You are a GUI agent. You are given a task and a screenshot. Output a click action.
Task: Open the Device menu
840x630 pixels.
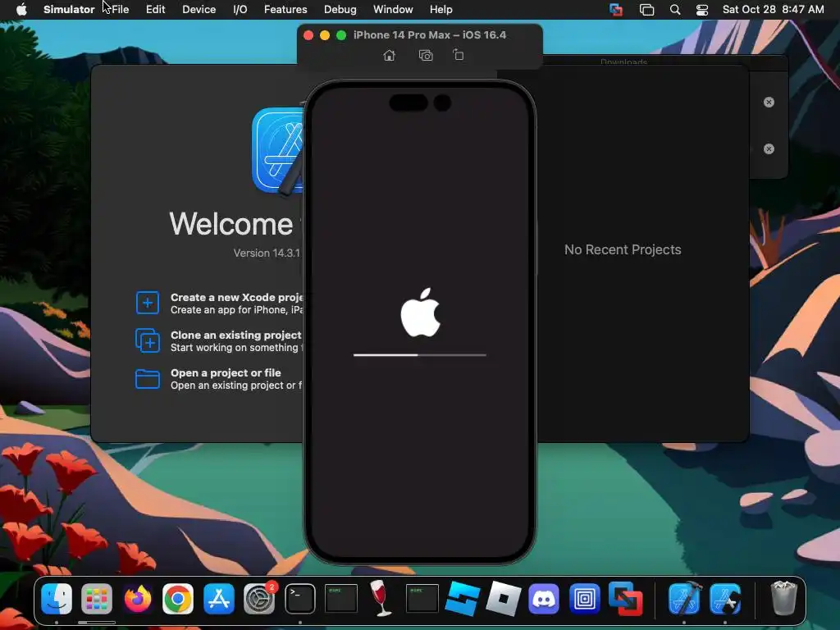pyautogui.click(x=199, y=10)
